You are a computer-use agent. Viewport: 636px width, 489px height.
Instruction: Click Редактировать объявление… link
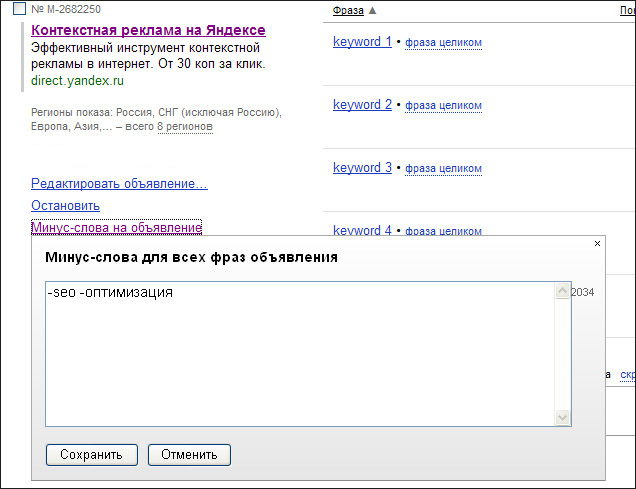pyautogui.click(x=119, y=184)
